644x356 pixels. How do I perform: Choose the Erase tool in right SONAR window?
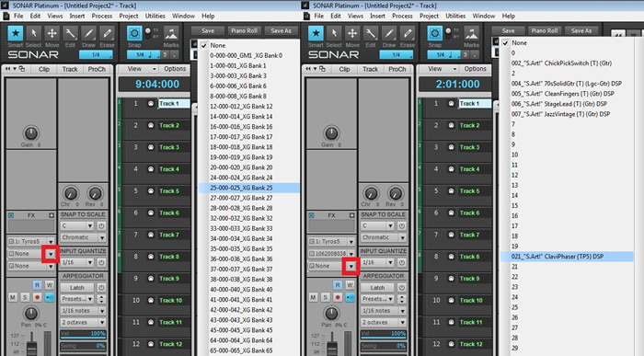[407, 33]
